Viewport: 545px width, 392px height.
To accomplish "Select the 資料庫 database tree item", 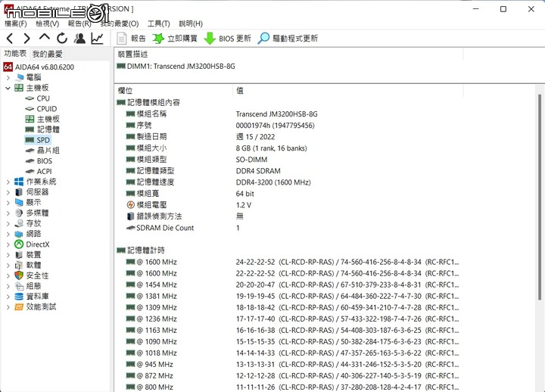I will [32, 297].
